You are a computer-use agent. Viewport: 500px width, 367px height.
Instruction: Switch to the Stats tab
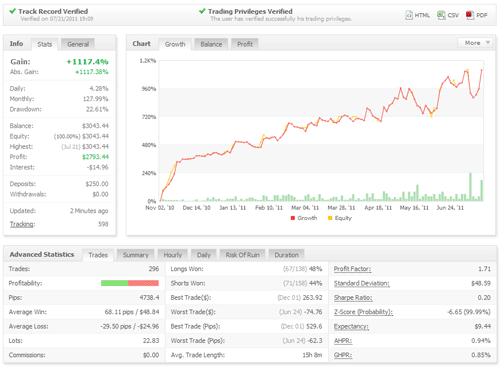[45, 44]
